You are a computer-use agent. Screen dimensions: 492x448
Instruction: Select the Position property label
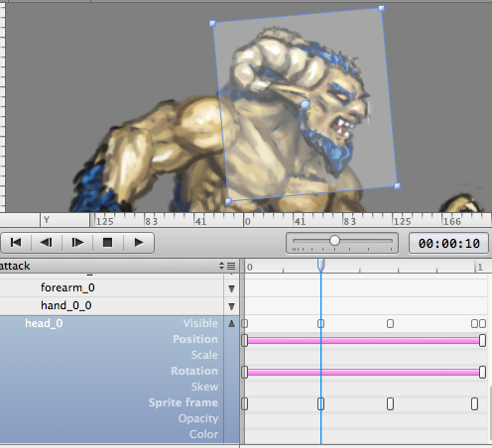tap(195, 339)
